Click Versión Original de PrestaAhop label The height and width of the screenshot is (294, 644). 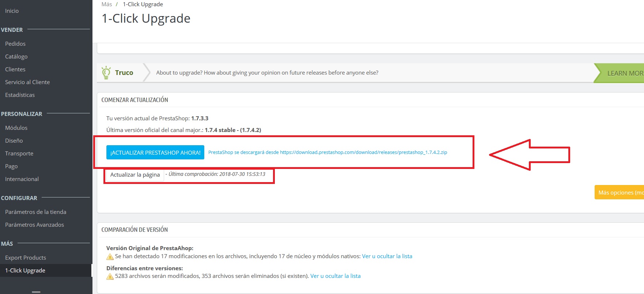click(150, 248)
